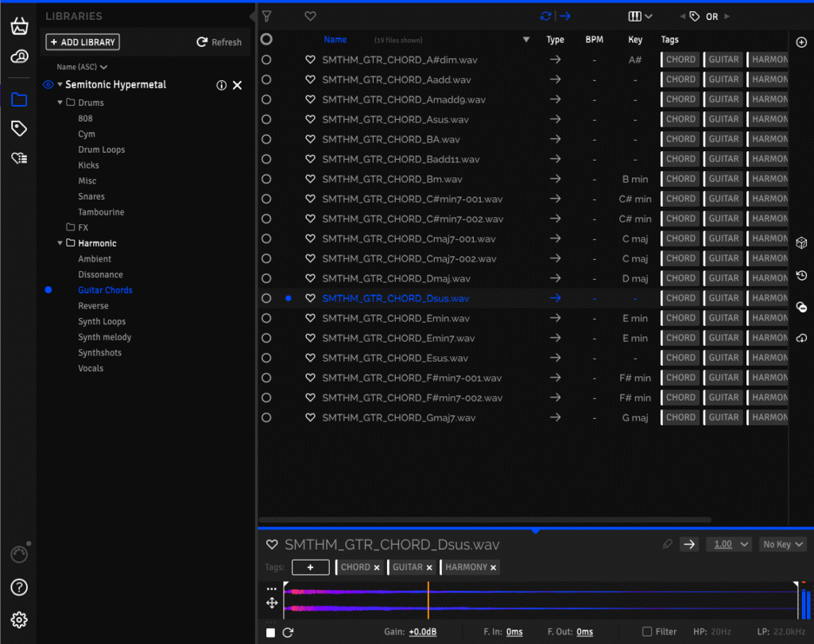This screenshot has width=814, height=644.
Task: Toggle visibility eye for Semitonic Hypermetal library
Action: (x=48, y=84)
